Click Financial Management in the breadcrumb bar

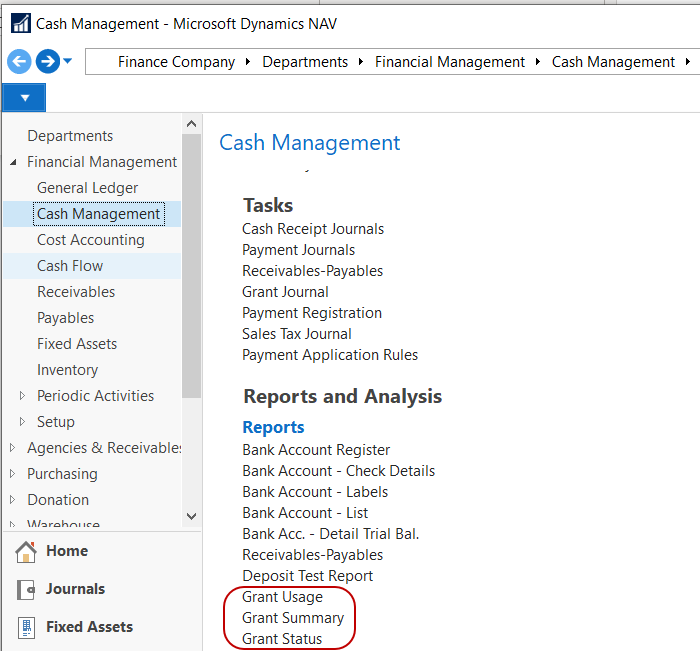pos(449,62)
